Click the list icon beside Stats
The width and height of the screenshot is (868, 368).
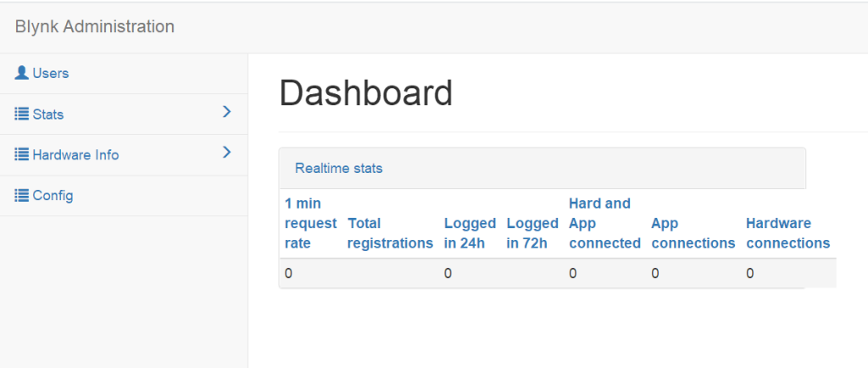tap(22, 114)
